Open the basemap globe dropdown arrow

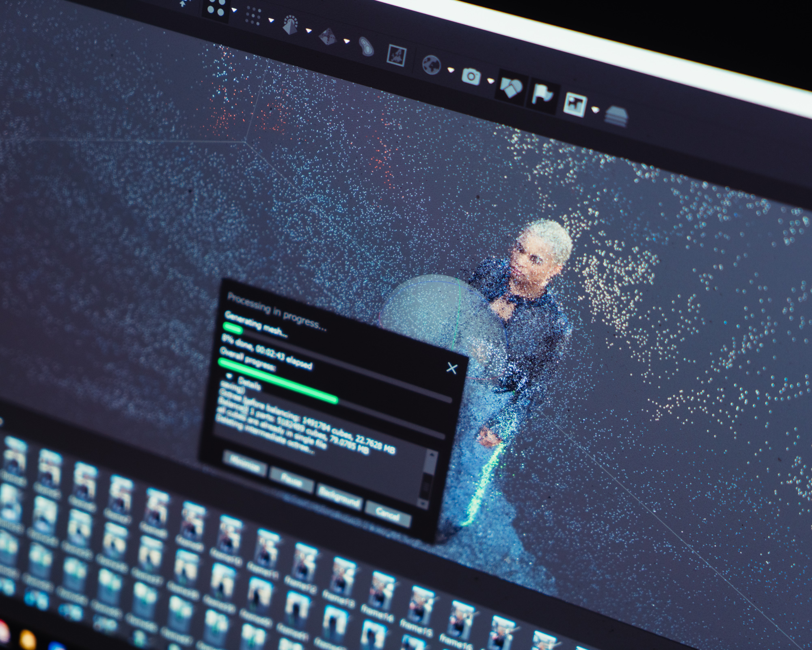pyautogui.click(x=451, y=70)
